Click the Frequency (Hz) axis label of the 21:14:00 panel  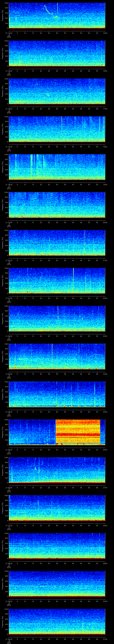(3, 16)
